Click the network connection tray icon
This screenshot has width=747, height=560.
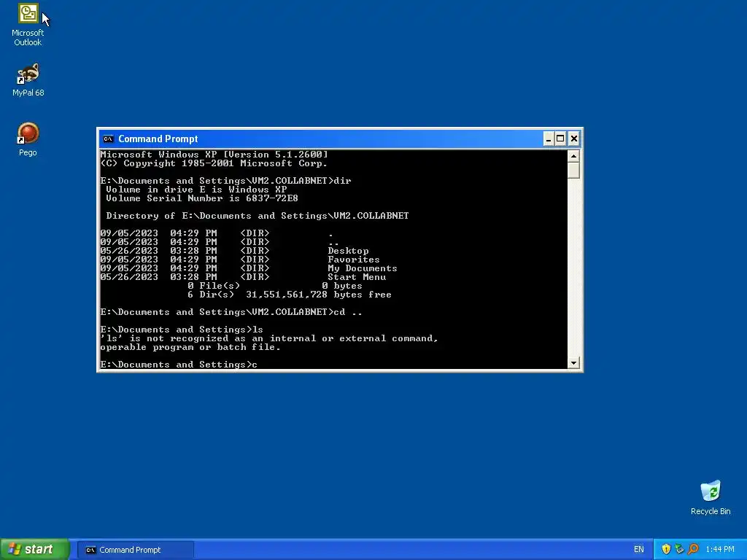[x=679, y=550]
